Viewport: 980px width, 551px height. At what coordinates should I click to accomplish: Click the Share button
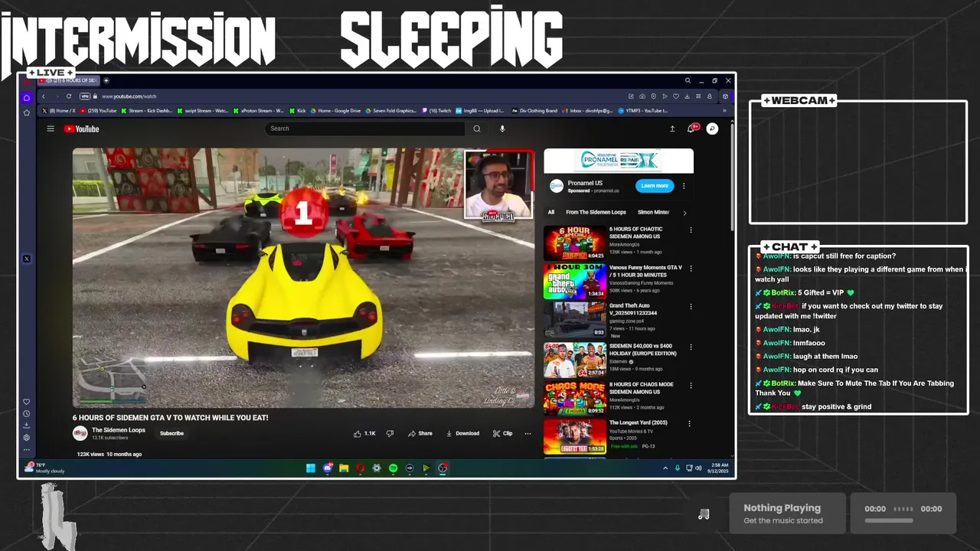point(420,433)
